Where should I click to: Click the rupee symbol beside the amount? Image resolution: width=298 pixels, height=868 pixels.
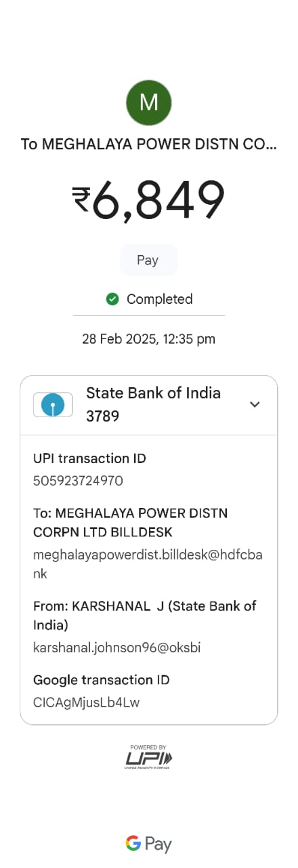coord(81,200)
